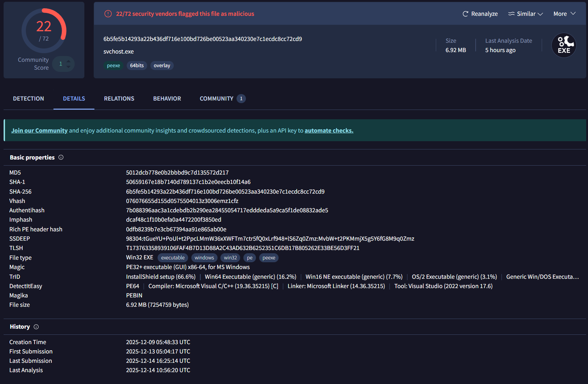Select the SHA-256 hash value text
This screenshot has width=588, height=384.
point(225,191)
